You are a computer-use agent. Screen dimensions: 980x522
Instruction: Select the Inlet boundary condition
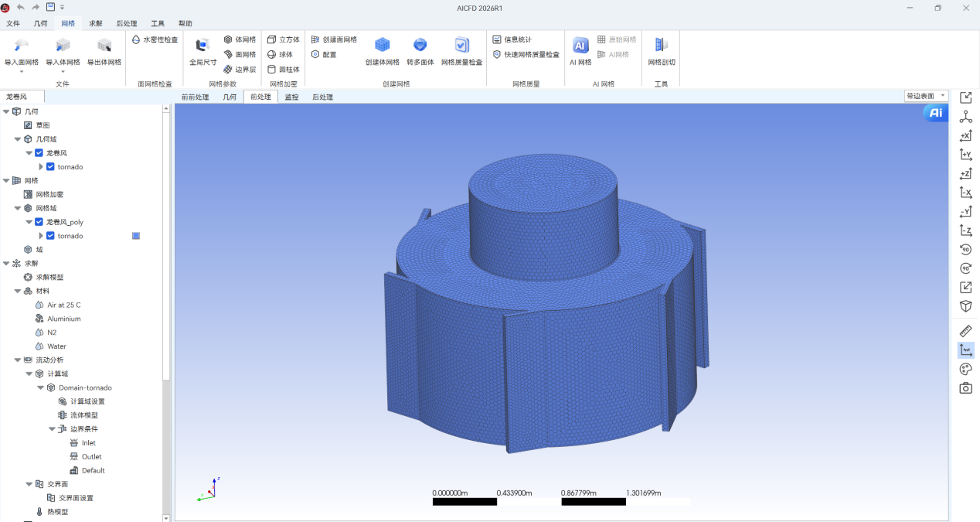coord(89,443)
